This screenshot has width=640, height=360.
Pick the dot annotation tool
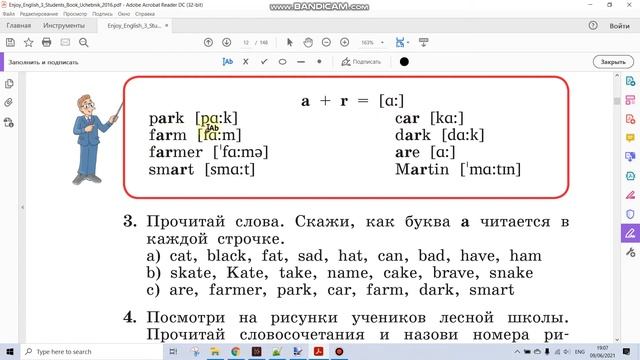319,62
